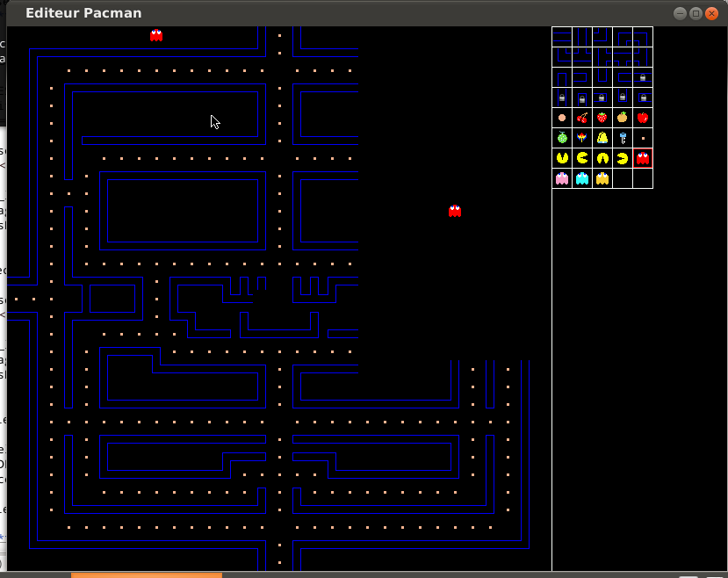728x578 pixels.
Task: Pick the T-junction wall tile opening leftward
Action: tap(643, 57)
